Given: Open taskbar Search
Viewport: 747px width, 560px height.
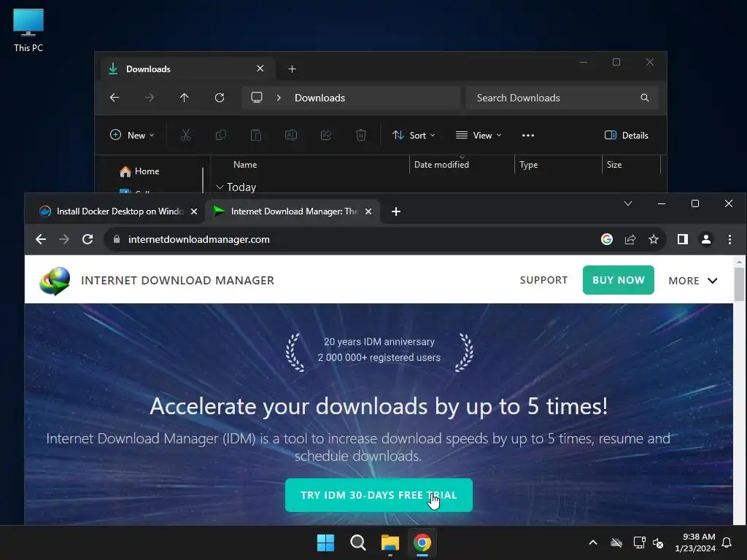Looking at the screenshot, I should point(357,542).
